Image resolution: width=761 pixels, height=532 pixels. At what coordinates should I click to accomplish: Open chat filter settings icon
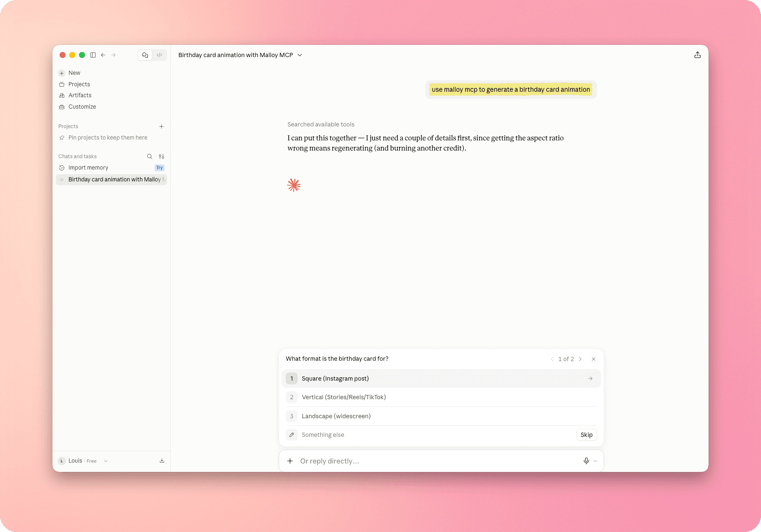coord(162,156)
